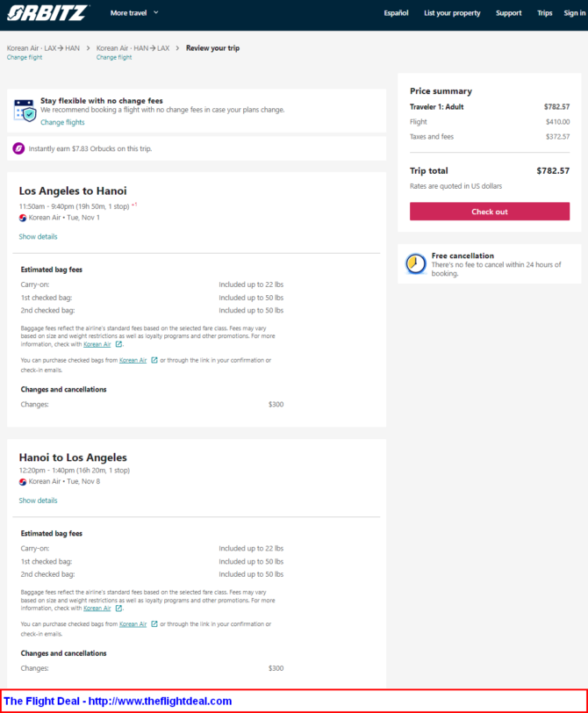This screenshot has width=588, height=713.
Task: Open external link icon in return flight baggage note
Action: click(118, 608)
